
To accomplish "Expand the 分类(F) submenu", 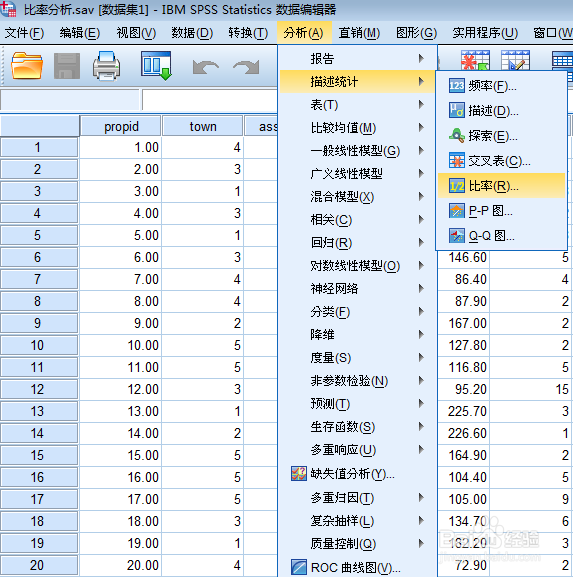I will click(x=358, y=312).
